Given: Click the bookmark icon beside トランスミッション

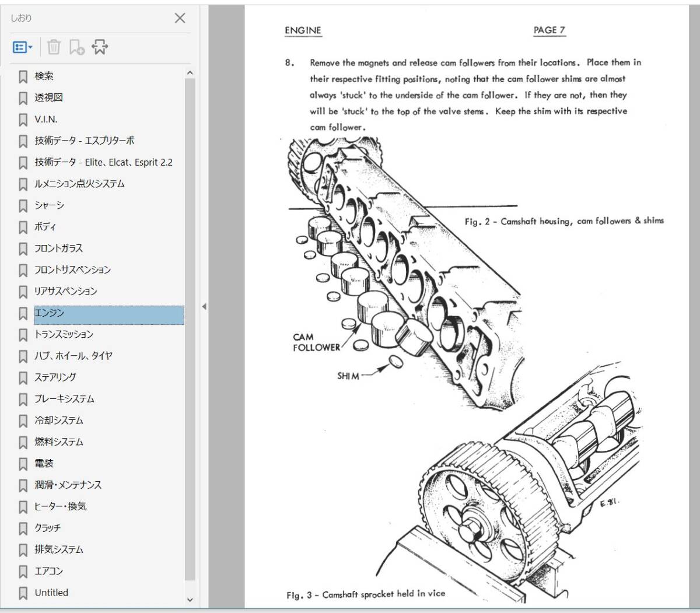Looking at the screenshot, I should (23, 335).
